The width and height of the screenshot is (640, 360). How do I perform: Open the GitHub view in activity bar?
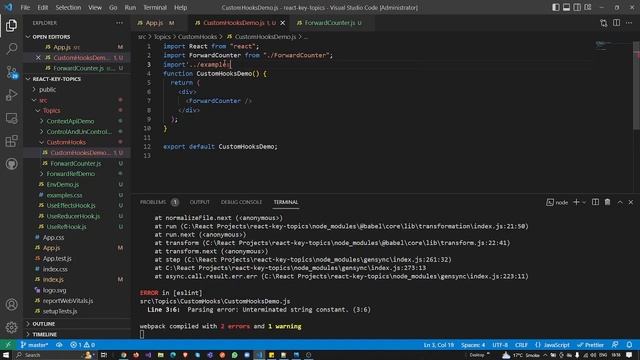[11, 164]
